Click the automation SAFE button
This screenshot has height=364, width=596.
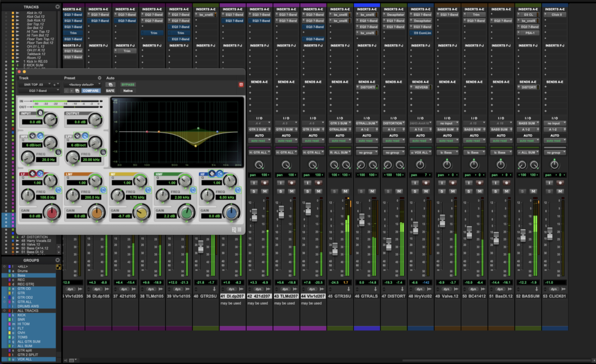[110, 91]
